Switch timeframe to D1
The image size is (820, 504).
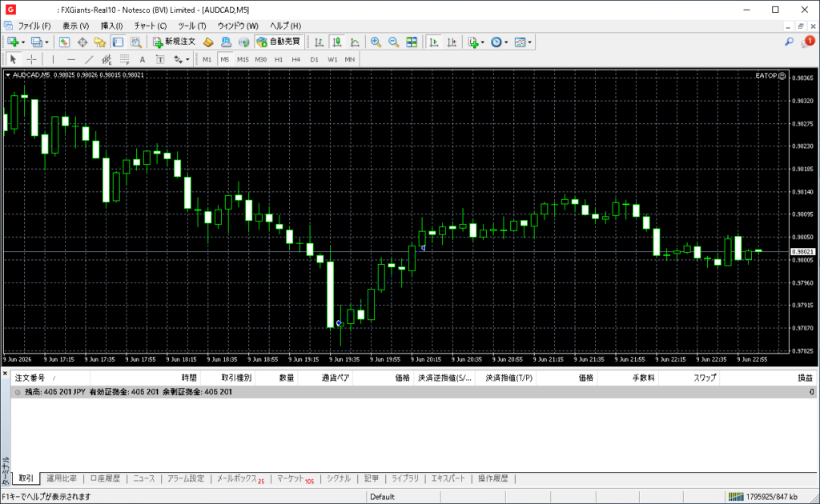pos(314,59)
